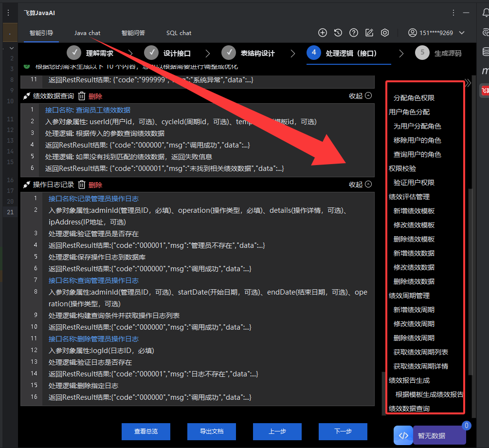Click the line 接口名称:记录管理员操作日志
The width and height of the screenshot is (489, 448).
(x=93, y=199)
